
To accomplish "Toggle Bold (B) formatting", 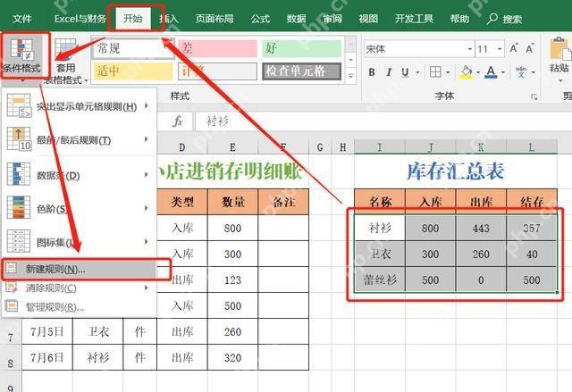I will click(x=372, y=72).
